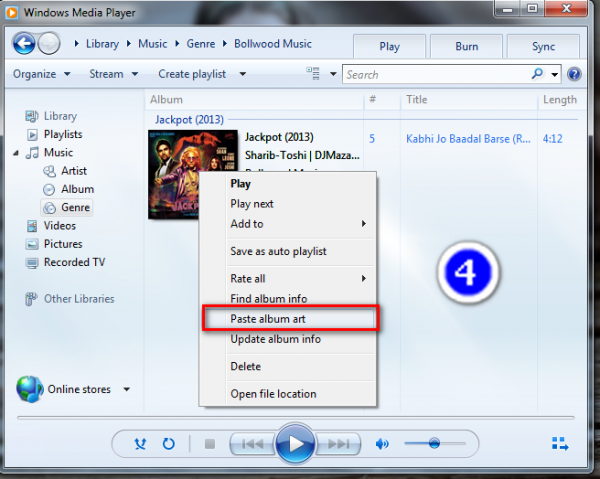The image size is (600, 479).
Task: Switch to Now Playing mode icon
Action: tap(560, 444)
